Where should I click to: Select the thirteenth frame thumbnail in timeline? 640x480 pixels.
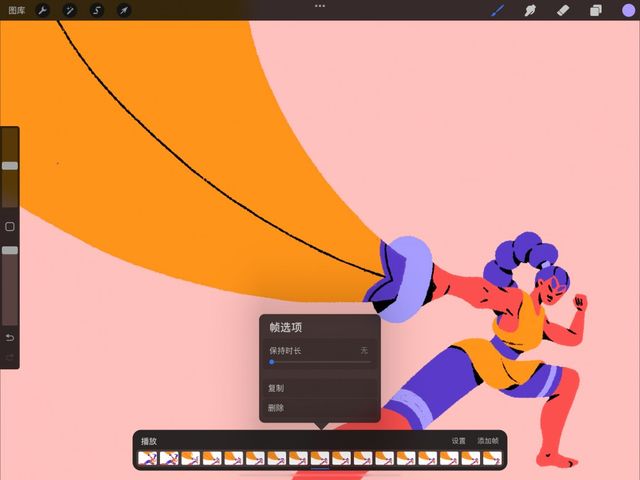coord(406,458)
